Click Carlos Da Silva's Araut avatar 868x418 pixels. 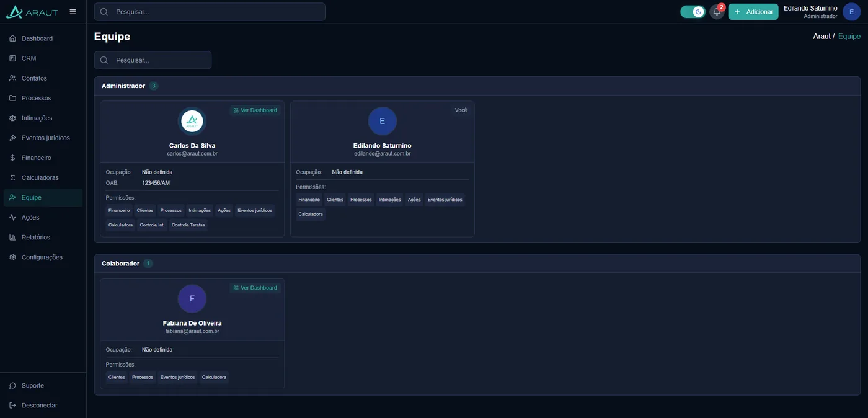[192, 121]
